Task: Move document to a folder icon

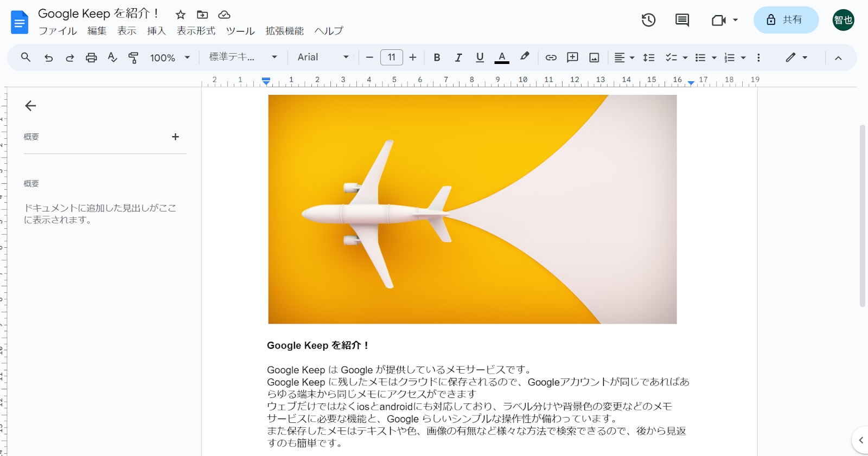Action: pos(202,15)
